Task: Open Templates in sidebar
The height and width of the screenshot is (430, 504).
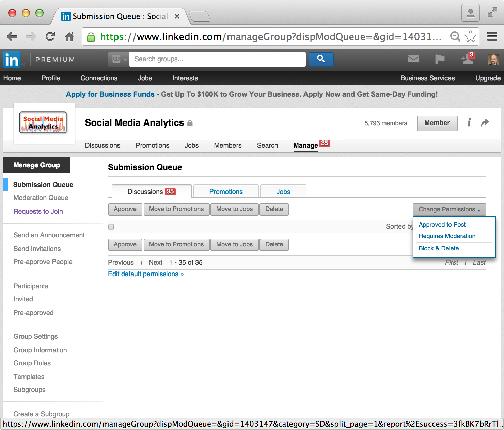Action: (29, 377)
